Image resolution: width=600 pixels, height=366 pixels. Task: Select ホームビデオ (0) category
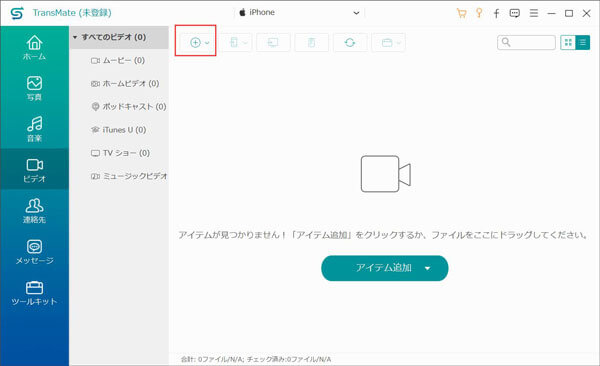pos(125,83)
